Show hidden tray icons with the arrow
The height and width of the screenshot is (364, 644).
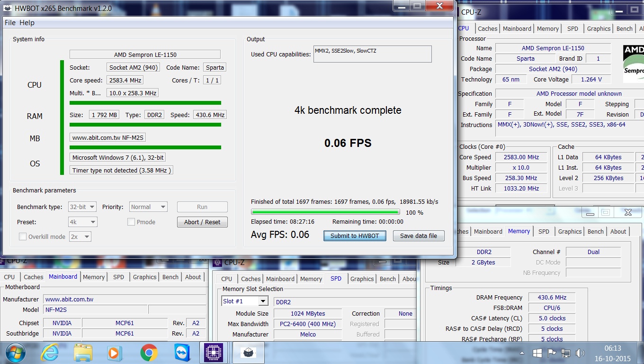pos(522,354)
